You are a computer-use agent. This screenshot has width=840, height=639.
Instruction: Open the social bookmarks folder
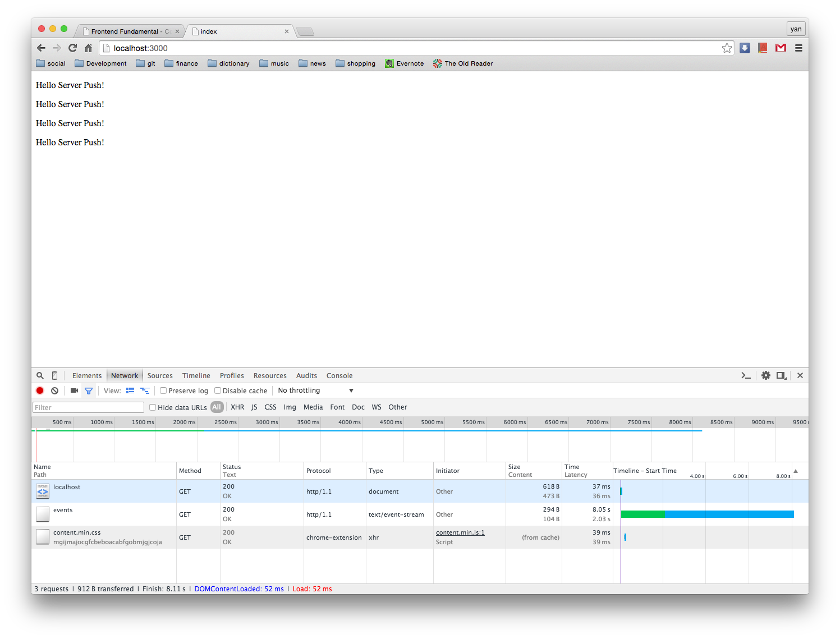[x=51, y=63]
